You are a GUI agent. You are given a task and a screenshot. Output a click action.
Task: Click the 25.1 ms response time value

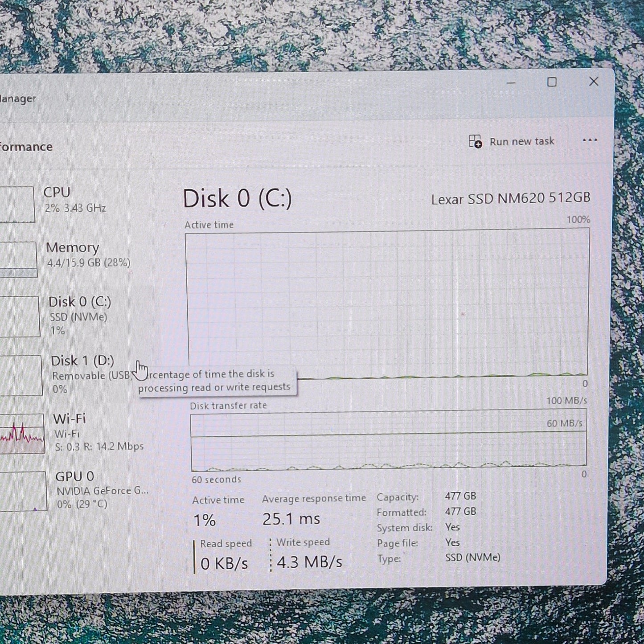291,519
